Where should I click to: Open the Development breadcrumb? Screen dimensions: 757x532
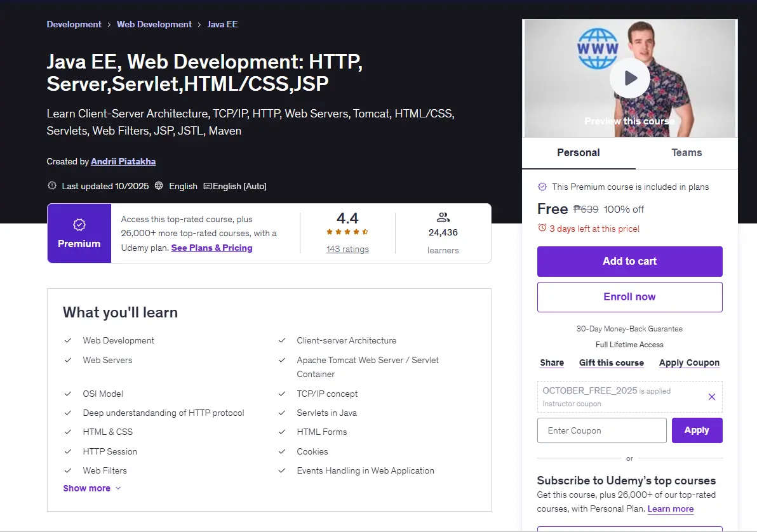[x=74, y=24]
